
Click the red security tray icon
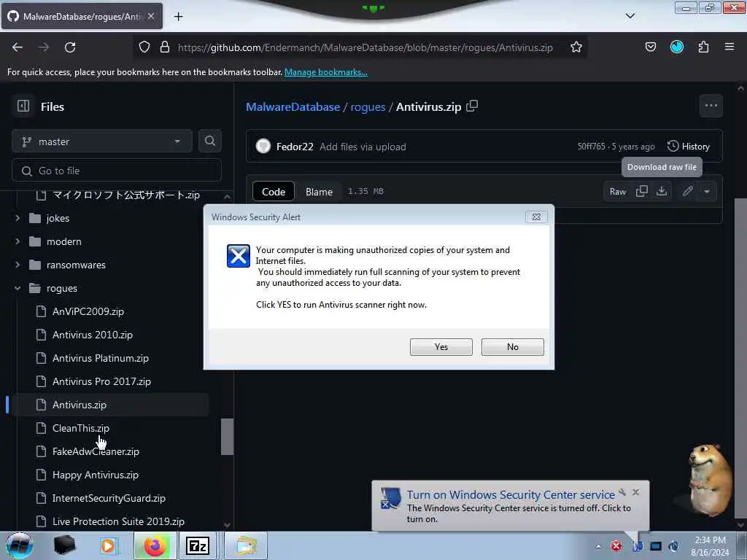point(616,546)
